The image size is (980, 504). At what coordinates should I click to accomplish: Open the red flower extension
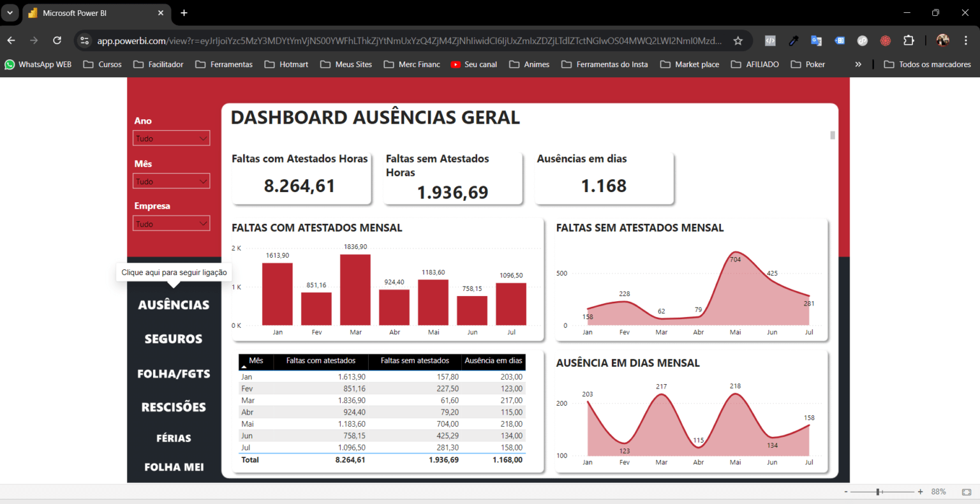[x=885, y=40]
